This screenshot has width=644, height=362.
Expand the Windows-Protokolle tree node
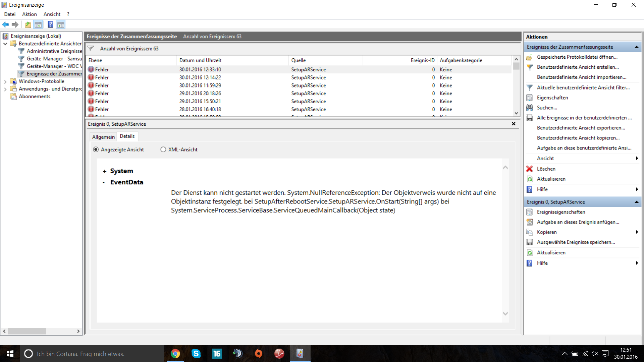point(5,81)
